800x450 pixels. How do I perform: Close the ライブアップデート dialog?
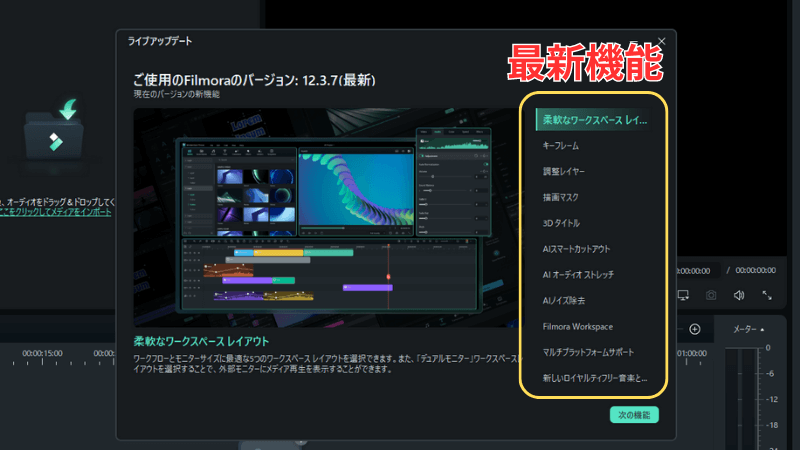point(661,41)
